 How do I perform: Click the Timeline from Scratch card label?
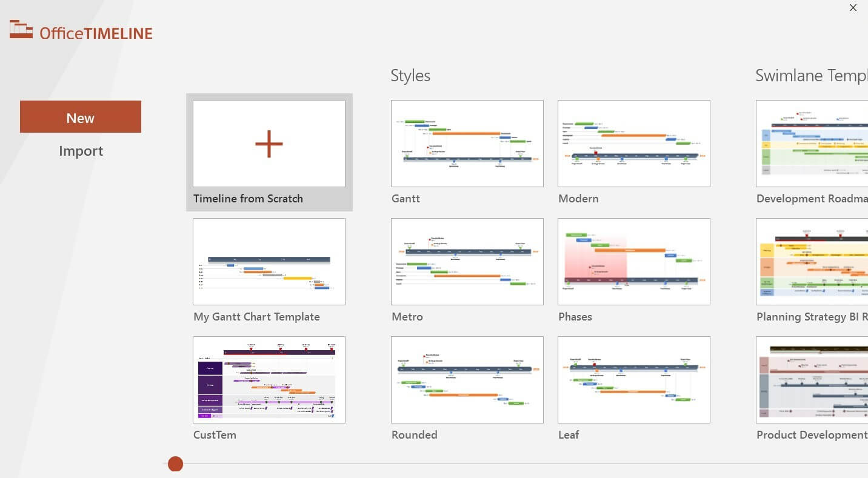[x=248, y=198]
